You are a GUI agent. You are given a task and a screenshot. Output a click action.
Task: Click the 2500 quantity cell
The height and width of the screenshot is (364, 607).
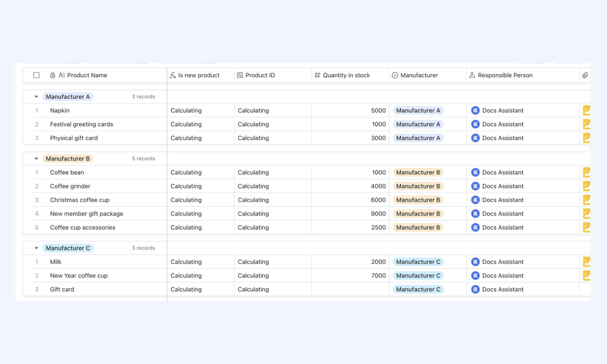click(350, 227)
